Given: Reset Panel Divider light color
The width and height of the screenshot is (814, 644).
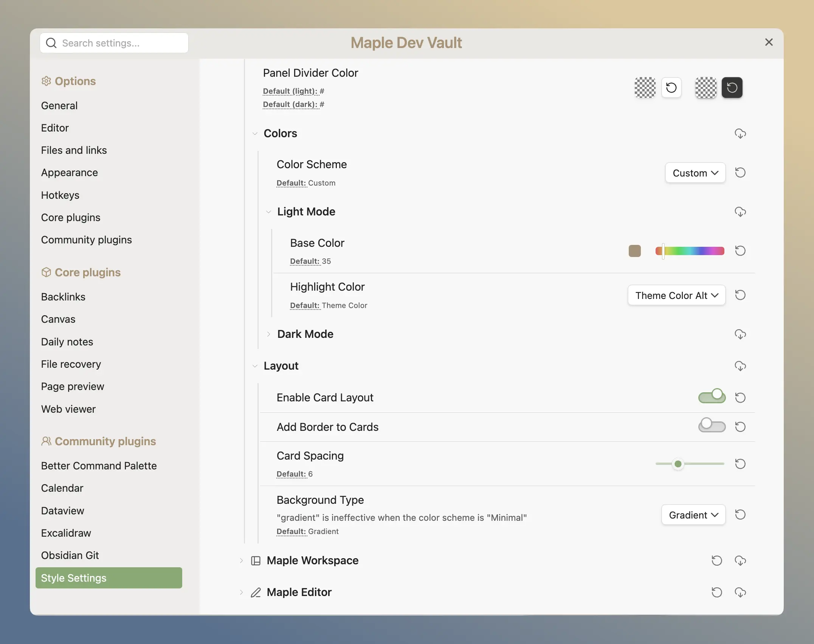Looking at the screenshot, I should pos(671,88).
